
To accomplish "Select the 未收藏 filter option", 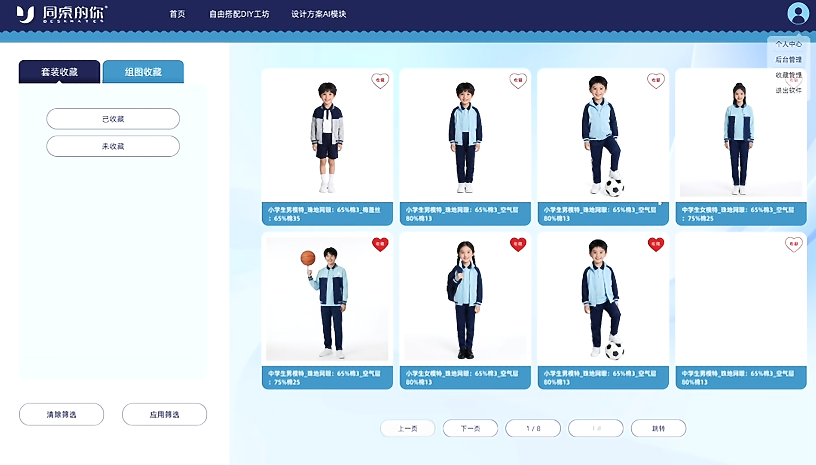I will click(x=113, y=146).
